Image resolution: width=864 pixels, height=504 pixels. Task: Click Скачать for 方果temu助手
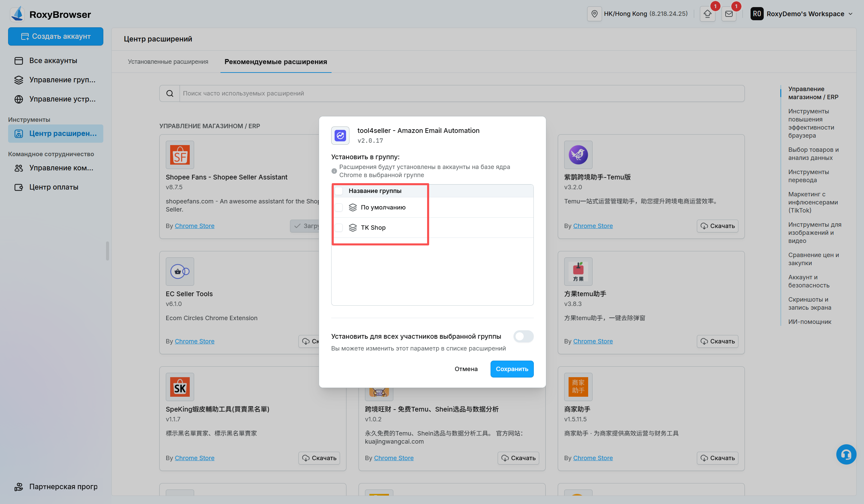pyautogui.click(x=717, y=342)
